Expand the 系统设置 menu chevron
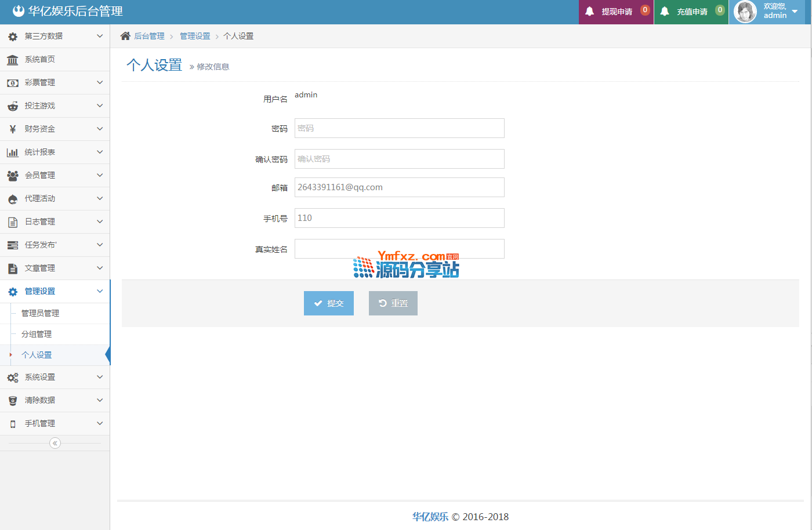This screenshot has height=530, width=812. tap(100, 377)
